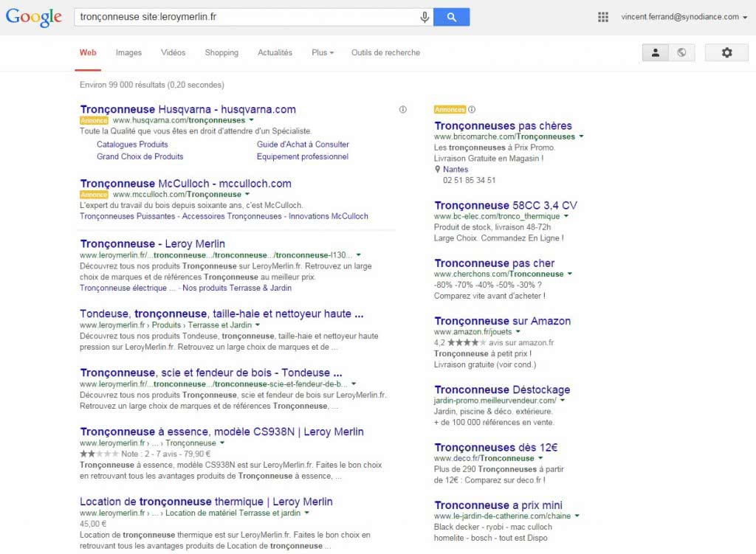
Task: Open the dropdown arrow next to mcculloch.com URL
Action: 247,194
